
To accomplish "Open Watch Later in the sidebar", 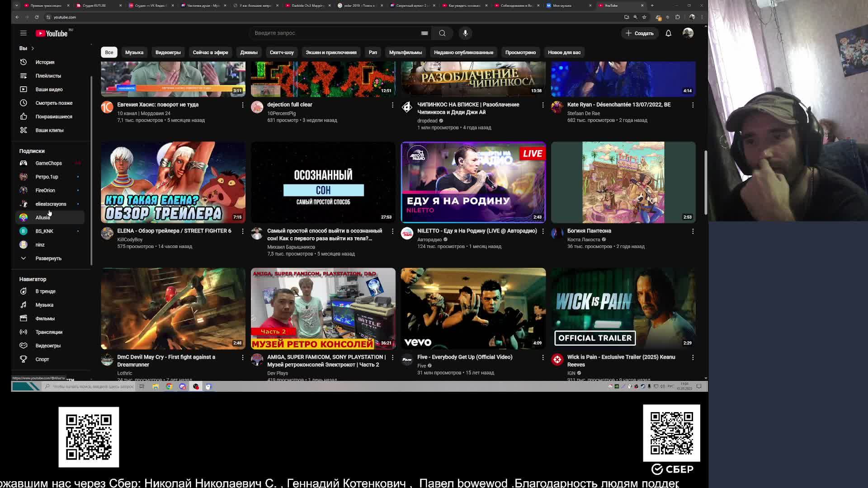I will coord(54,103).
